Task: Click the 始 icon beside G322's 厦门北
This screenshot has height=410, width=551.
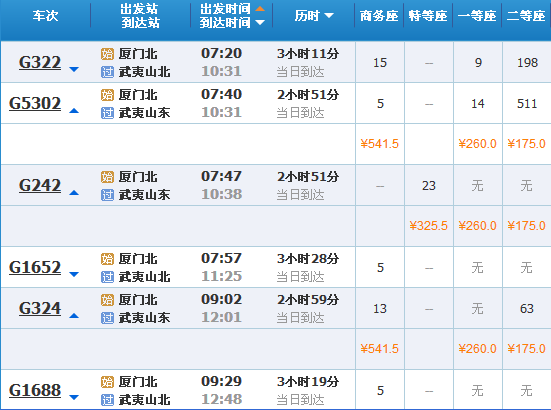Action: coord(107,54)
